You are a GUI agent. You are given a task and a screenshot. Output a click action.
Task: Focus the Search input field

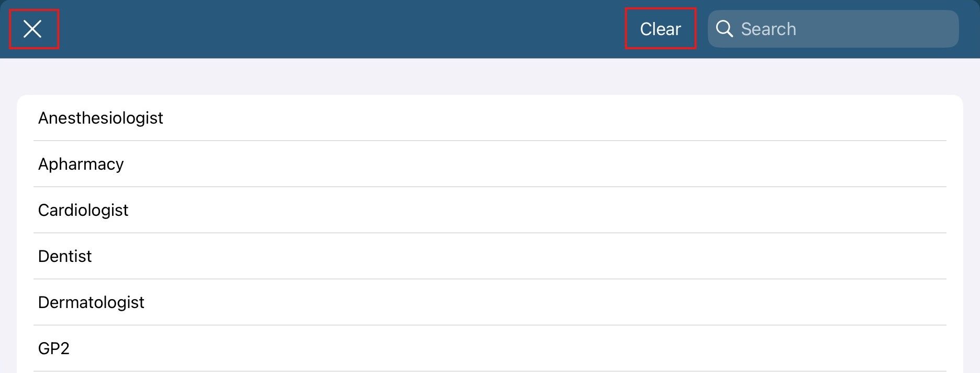pos(833,29)
